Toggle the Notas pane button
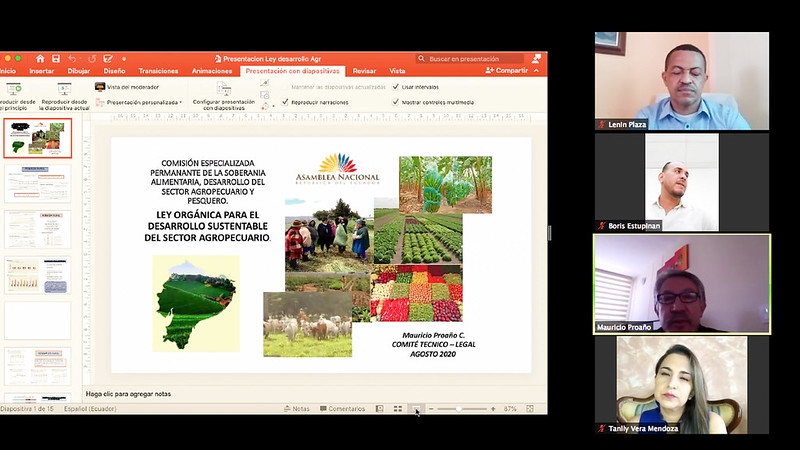The height and width of the screenshot is (450, 800). [x=296, y=409]
